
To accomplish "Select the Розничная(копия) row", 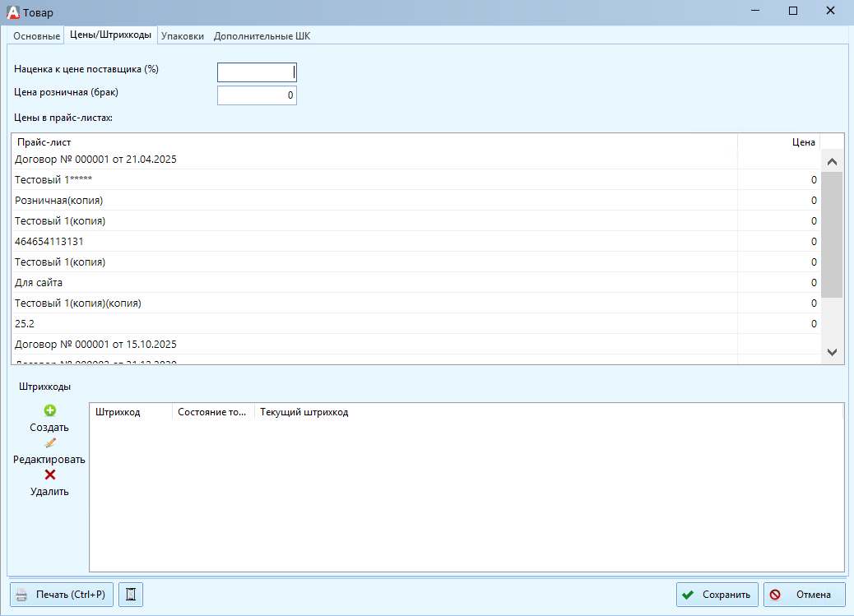I will pos(416,201).
